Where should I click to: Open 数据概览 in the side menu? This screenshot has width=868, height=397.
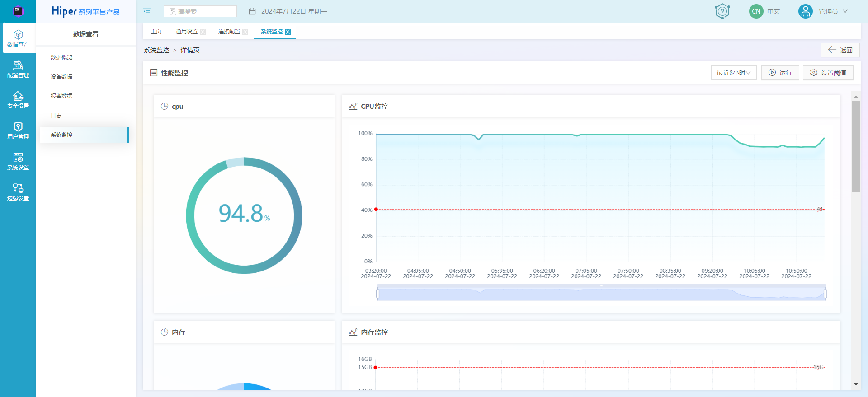coord(61,57)
